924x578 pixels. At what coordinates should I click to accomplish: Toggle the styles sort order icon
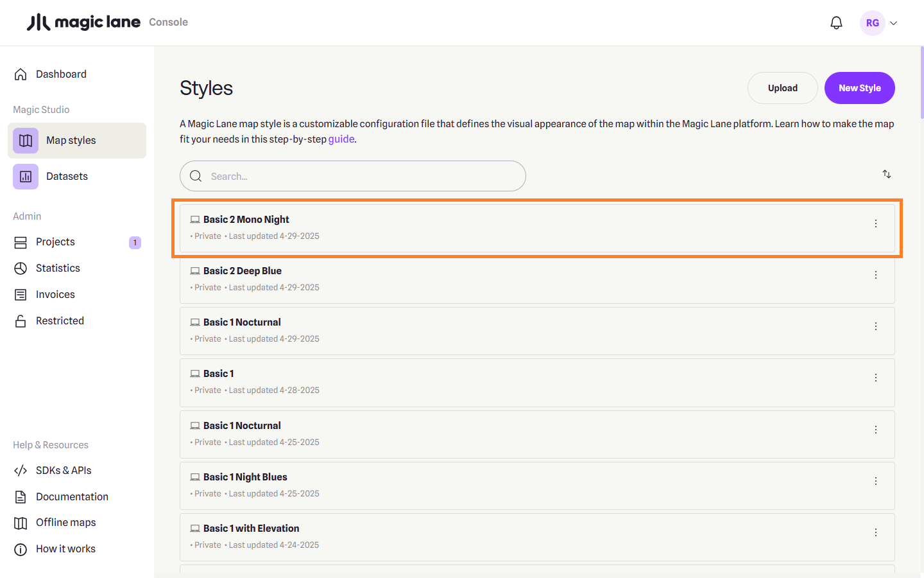tap(886, 174)
